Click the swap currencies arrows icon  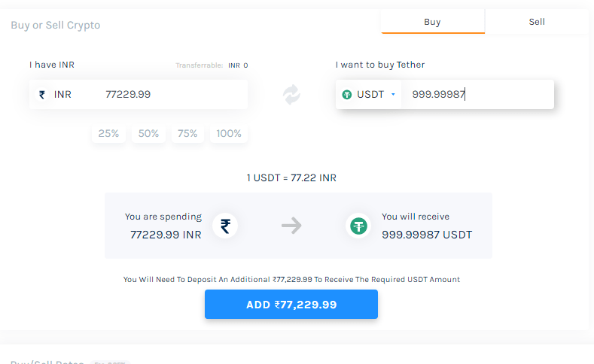tap(291, 95)
